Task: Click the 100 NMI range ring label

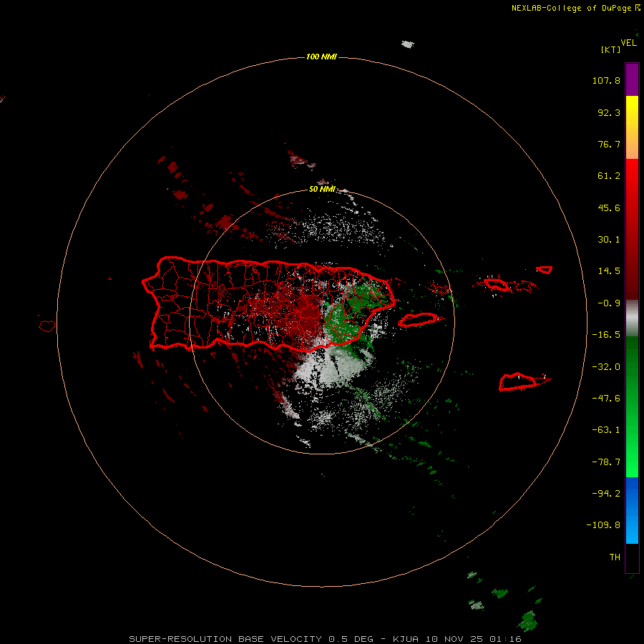Action: point(321,57)
